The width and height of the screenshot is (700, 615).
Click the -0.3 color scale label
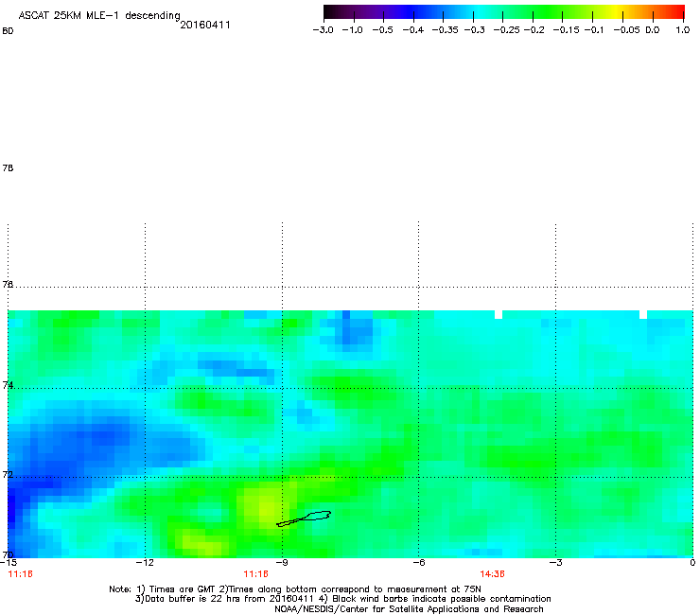click(x=475, y=30)
